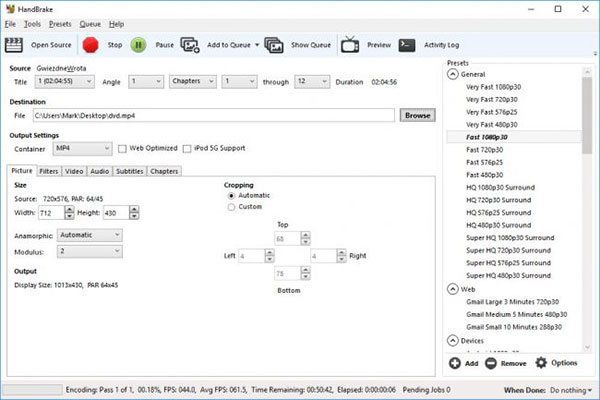Open the Title dropdown
600x400 pixels.
(x=65, y=82)
